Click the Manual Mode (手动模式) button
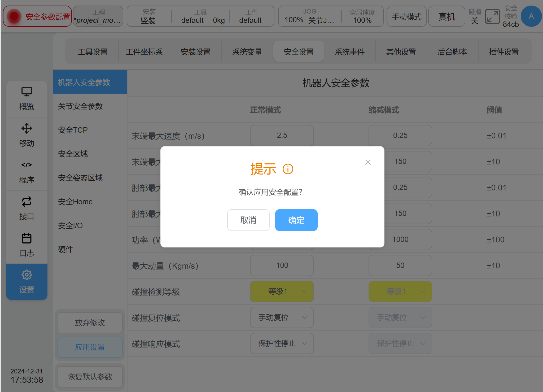 pos(406,16)
